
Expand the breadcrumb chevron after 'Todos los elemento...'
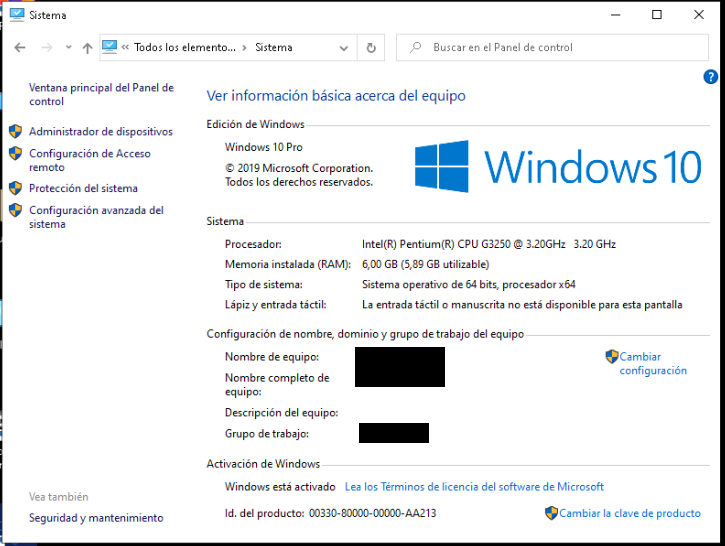(244, 48)
